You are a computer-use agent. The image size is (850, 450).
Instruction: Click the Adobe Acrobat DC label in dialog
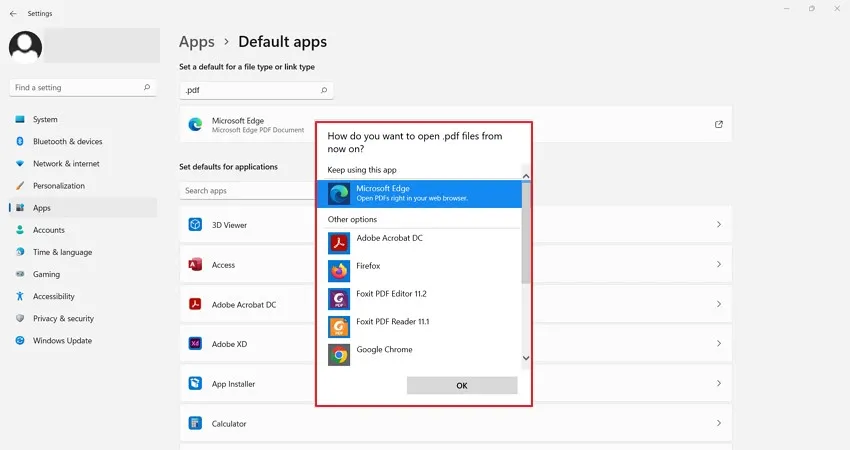click(x=389, y=238)
